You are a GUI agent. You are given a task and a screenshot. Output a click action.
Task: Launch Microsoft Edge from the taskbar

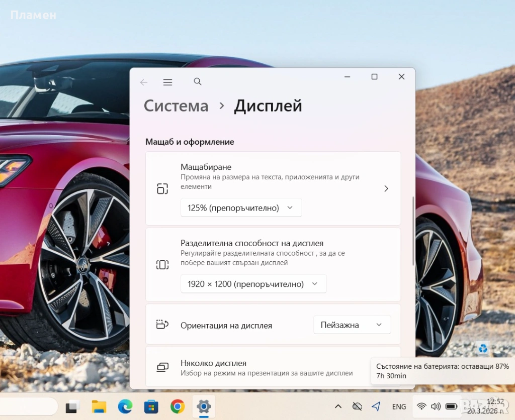click(x=125, y=406)
